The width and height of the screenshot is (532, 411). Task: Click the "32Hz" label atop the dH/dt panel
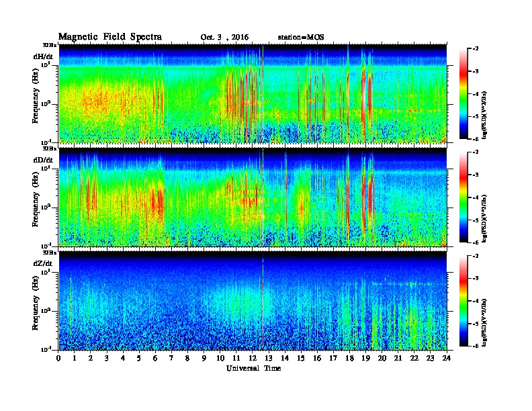click(49, 45)
